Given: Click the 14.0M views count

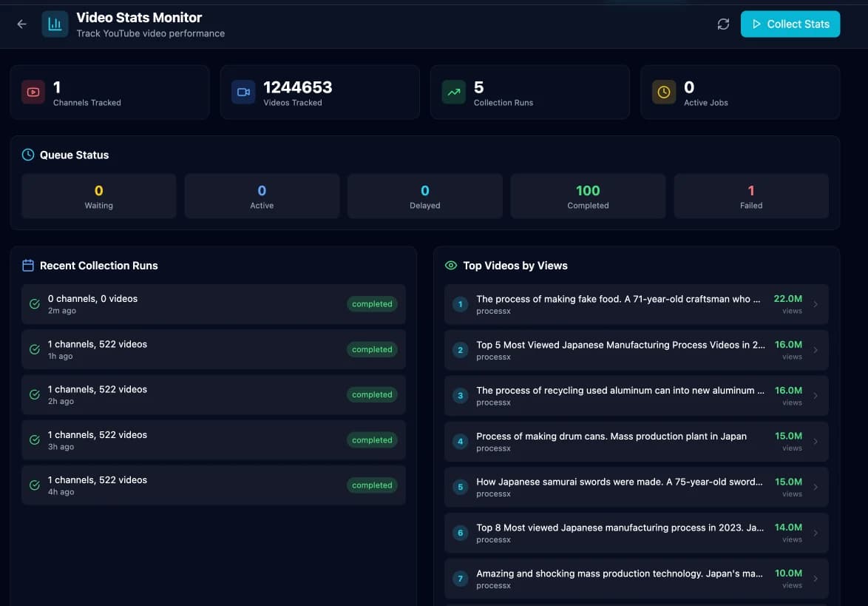Looking at the screenshot, I should click(788, 528).
